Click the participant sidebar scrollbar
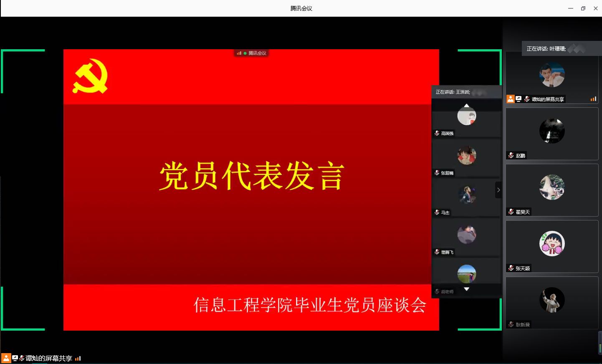602x364 pixels. 600,343
